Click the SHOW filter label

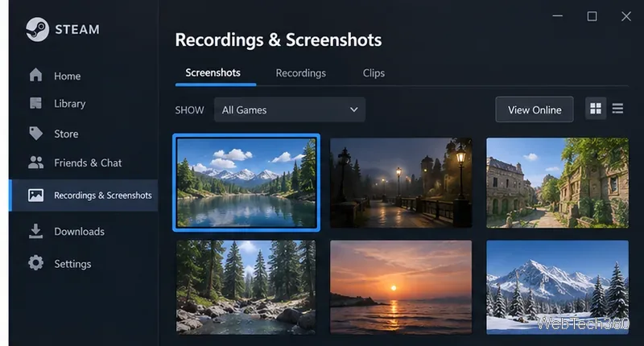click(189, 110)
